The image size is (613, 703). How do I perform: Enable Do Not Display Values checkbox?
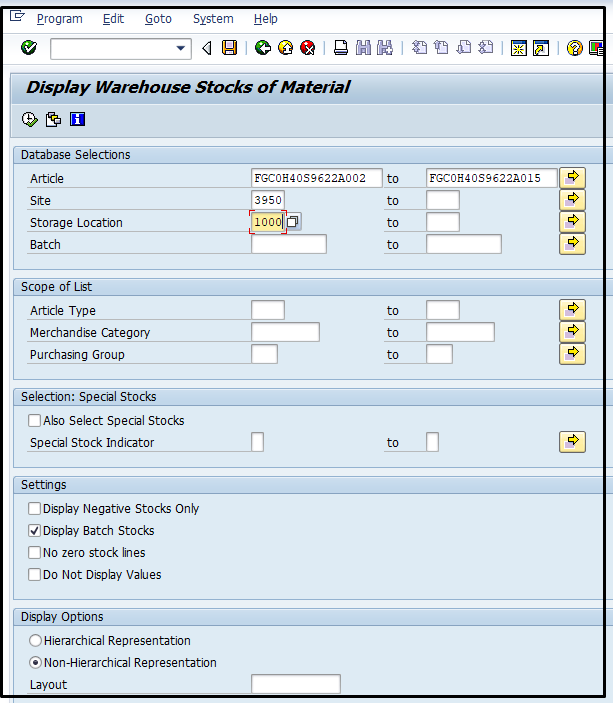coord(35,574)
